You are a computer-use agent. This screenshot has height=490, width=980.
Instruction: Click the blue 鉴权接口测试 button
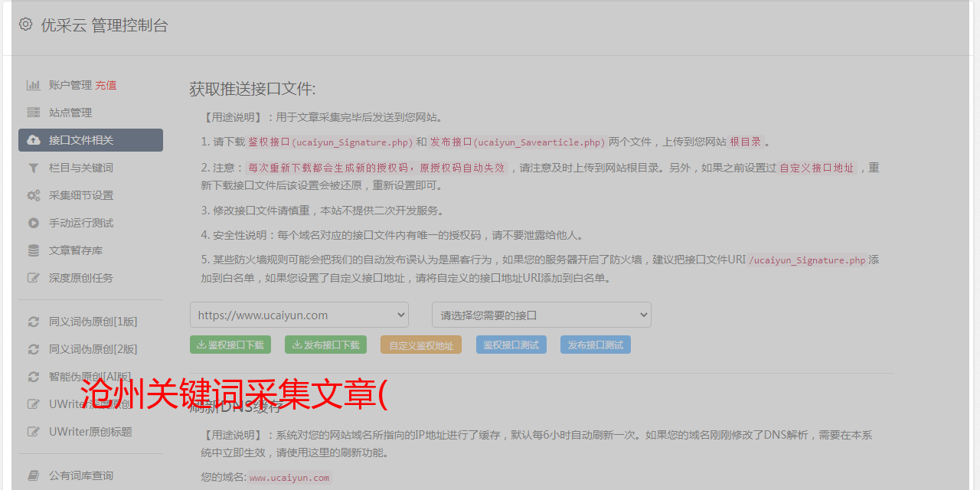point(511,345)
